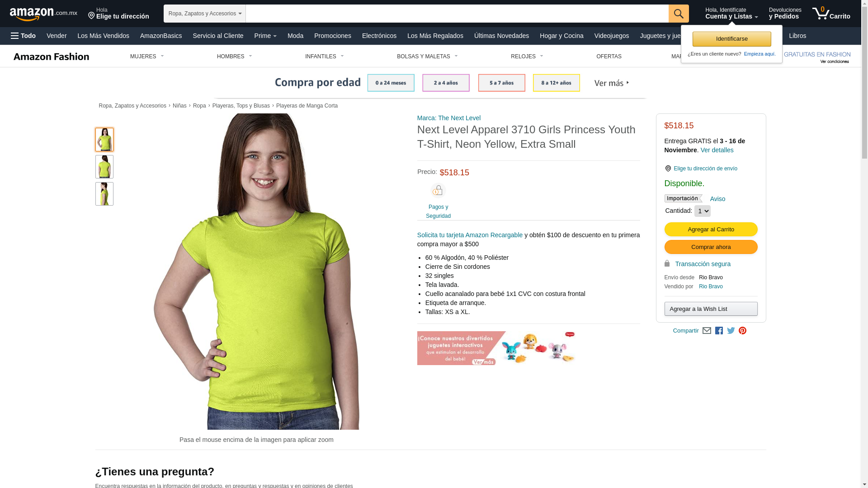Open the Promociones nav item
Screen dimensions: 868x488
(x=333, y=36)
